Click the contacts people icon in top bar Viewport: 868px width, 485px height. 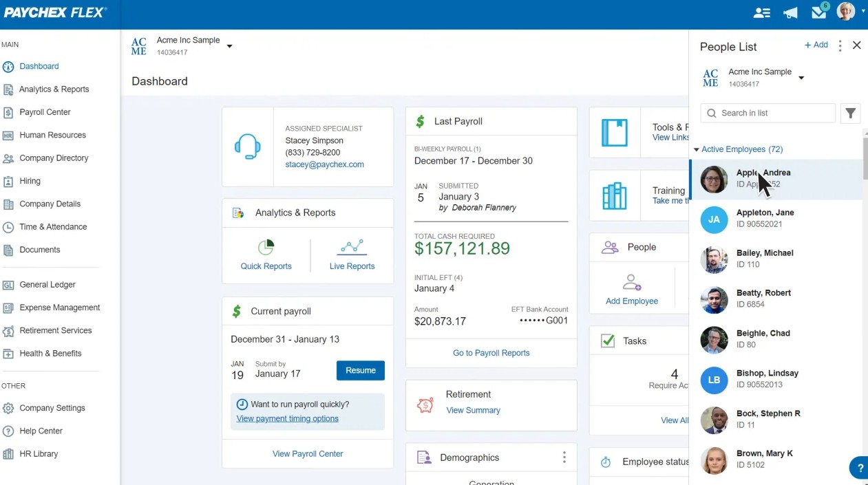(761, 12)
